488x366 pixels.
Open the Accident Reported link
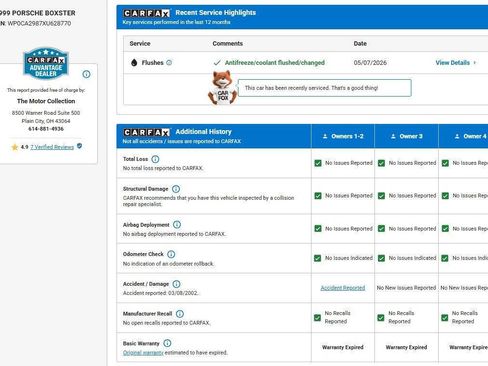343,288
